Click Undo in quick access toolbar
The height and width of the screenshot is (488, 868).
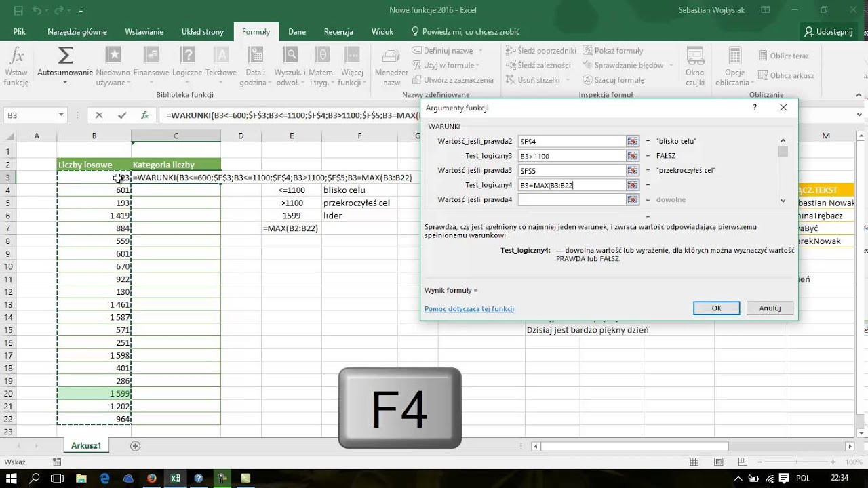pyautogui.click(x=37, y=10)
